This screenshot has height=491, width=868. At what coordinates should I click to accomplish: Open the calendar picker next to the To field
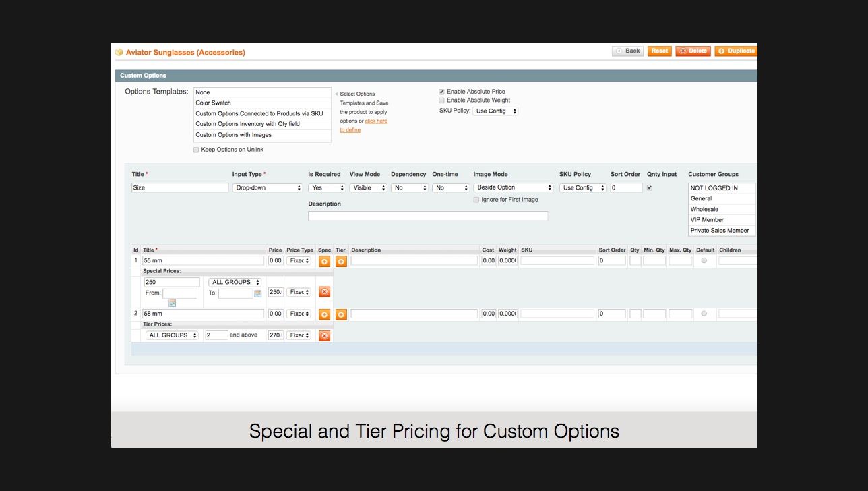tap(258, 292)
